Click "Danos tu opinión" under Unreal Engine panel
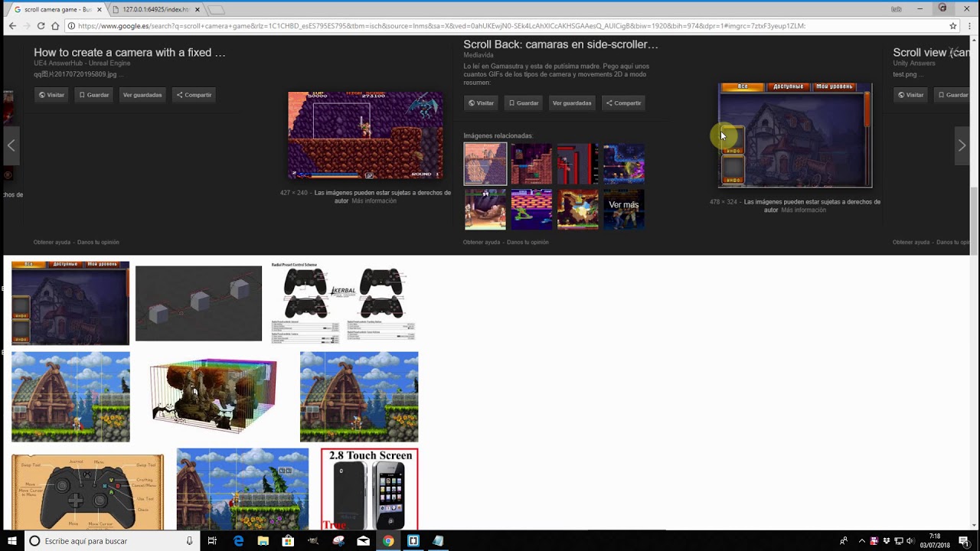The width and height of the screenshot is (980, 551). click(98, 243)
